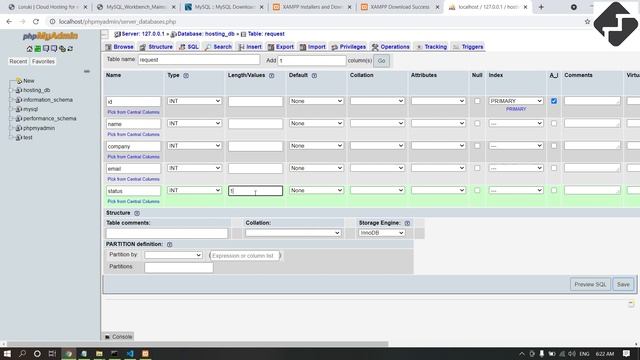
Task: Click PARTITION definition help icon
Action: pos(169,244)
